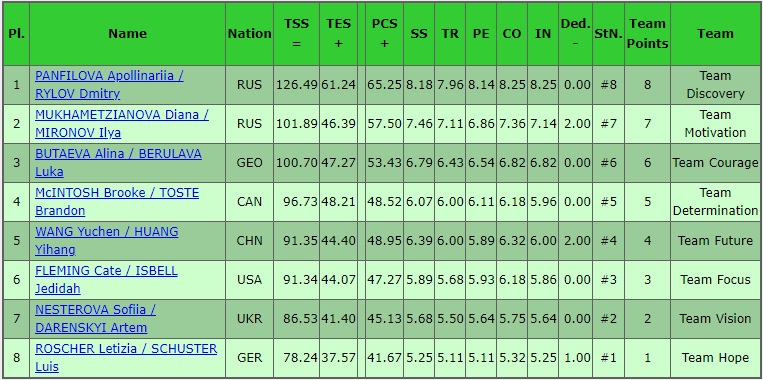Click the Name column header
The width and height of the screenshot is (763, 380).
(127, 34)
